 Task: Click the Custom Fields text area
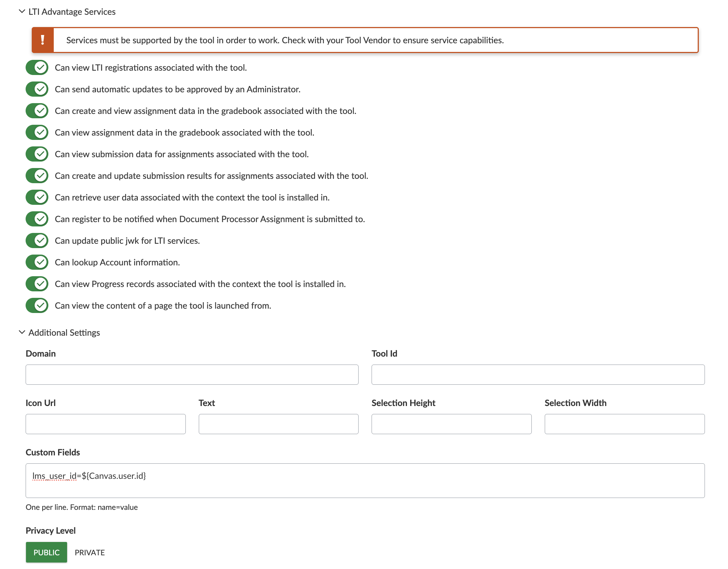point(365,481)
